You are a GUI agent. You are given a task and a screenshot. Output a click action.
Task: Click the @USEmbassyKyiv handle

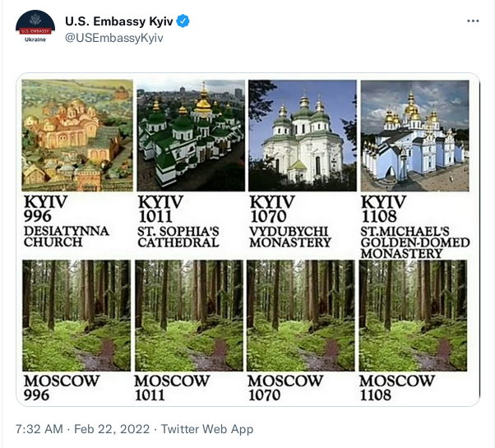click(x=109, y=38)
